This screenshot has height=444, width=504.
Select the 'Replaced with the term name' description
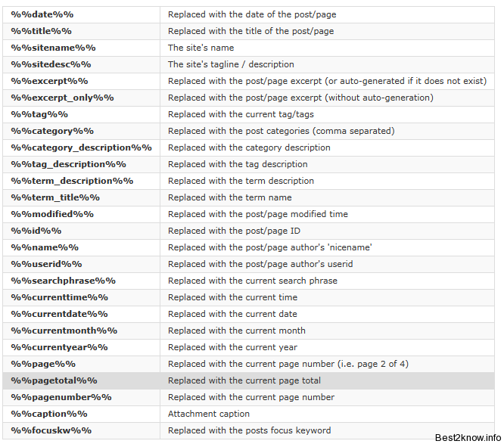[230, 197]
